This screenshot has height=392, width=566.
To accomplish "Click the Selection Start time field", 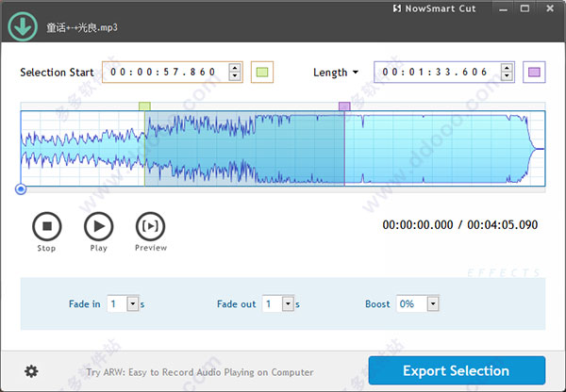I will point(173,73).
